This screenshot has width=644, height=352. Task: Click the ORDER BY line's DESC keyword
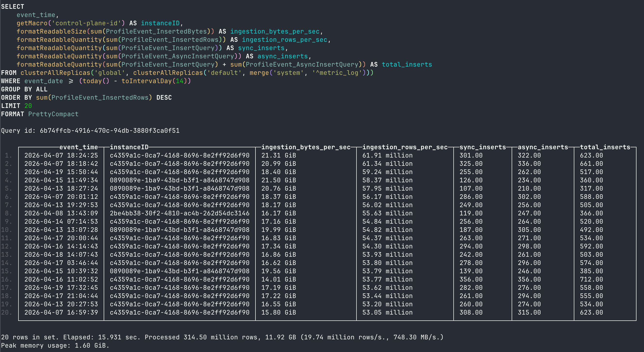click(164, 97)
